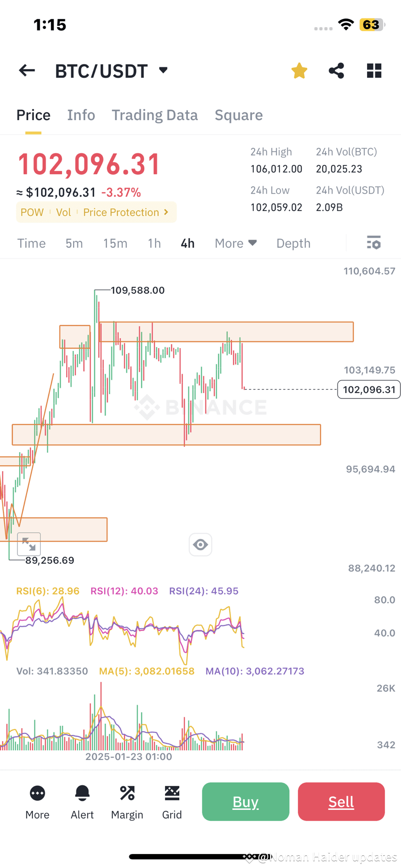Screen dimensions: 401x868
Task: Open the layout grid icon top right
Action: 374,70
